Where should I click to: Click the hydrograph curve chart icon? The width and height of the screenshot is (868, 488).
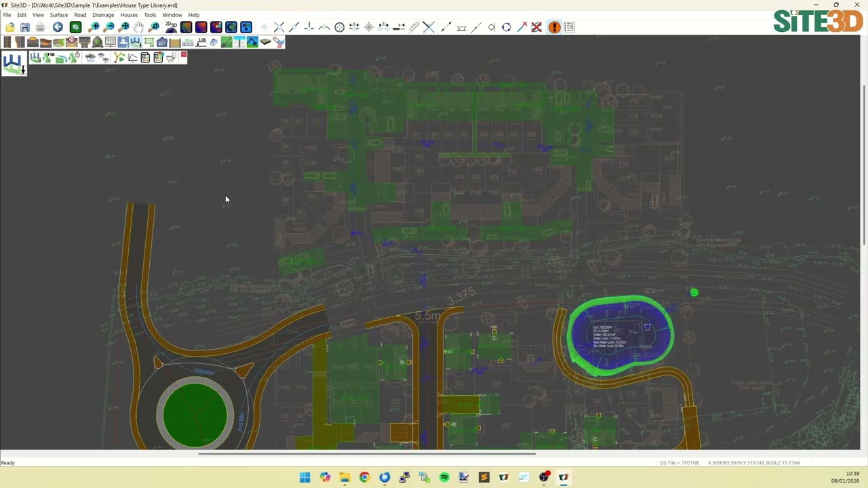click(x=133, y=58)
